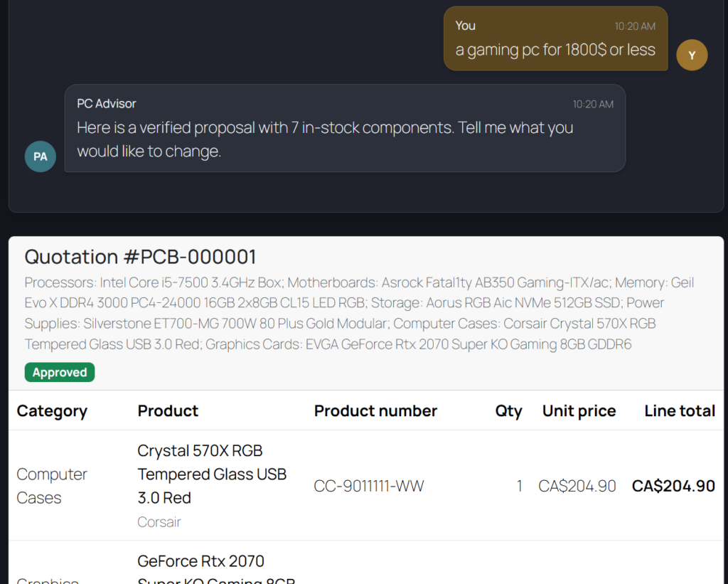The width and height of the screenshot is (728, 584).
Task: Click the CA$204.90 unit price cell
Action: point(577,486)
